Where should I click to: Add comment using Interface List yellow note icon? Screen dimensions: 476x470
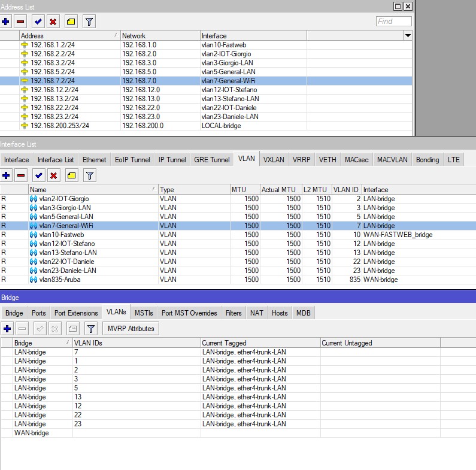pos(71,175)
